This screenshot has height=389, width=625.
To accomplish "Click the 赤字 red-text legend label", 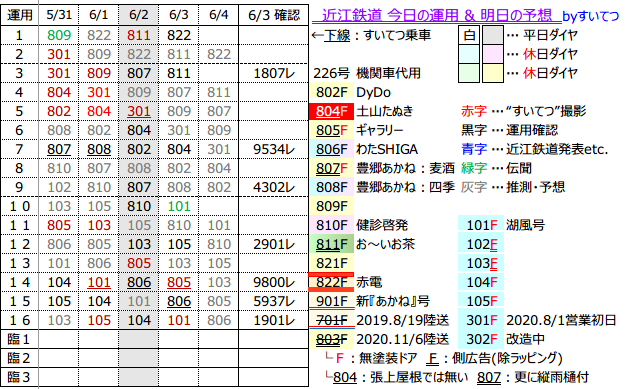I will (x=474, y=112).
